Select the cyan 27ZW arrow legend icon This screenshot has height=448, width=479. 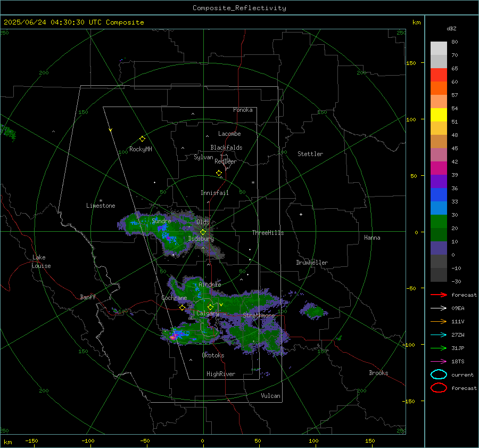439,335
